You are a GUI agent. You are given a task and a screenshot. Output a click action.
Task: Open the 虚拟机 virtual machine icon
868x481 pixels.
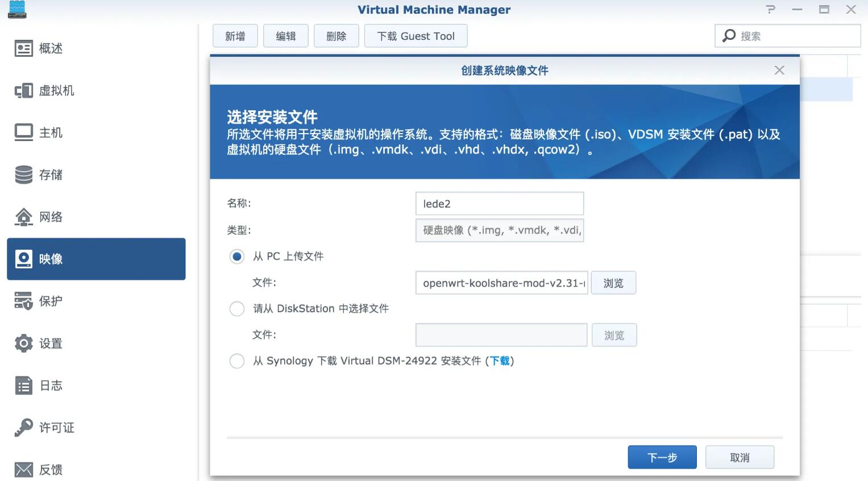pyautogui.click(x=23, y=91)
